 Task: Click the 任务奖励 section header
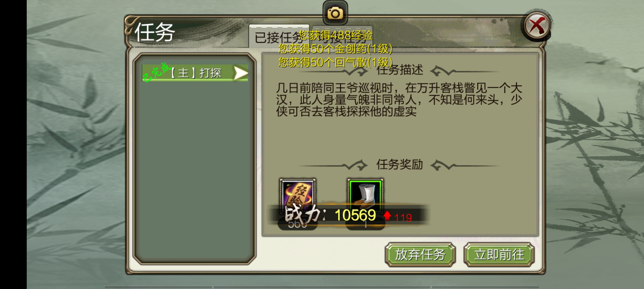coord(400,165)
